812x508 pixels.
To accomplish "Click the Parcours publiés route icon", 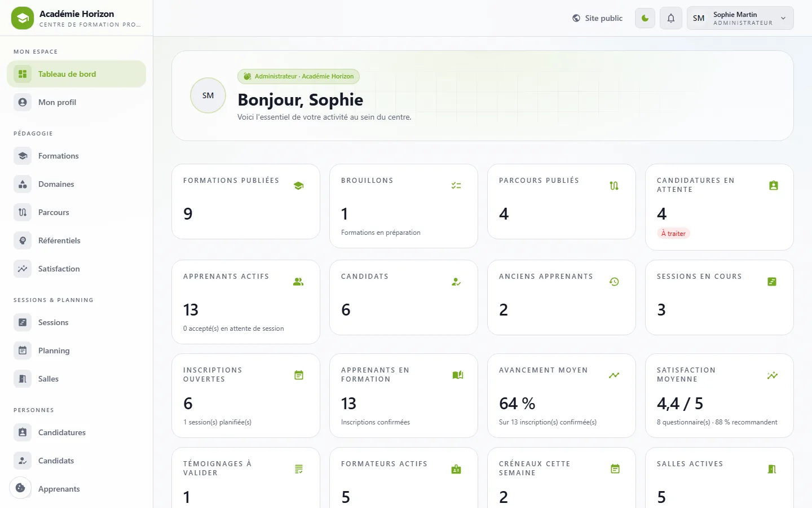I will [614, 185].
